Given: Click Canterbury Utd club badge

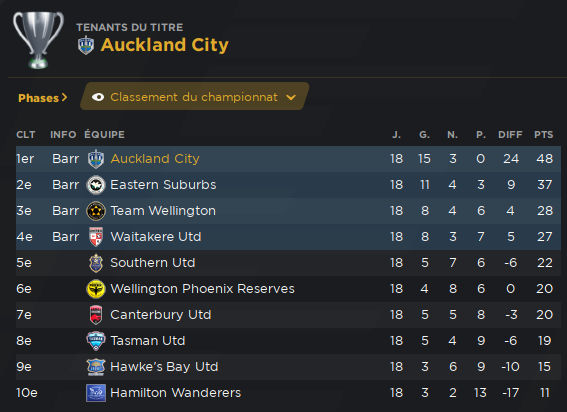Looking at the screenshot, I should [x=96, y=315].
